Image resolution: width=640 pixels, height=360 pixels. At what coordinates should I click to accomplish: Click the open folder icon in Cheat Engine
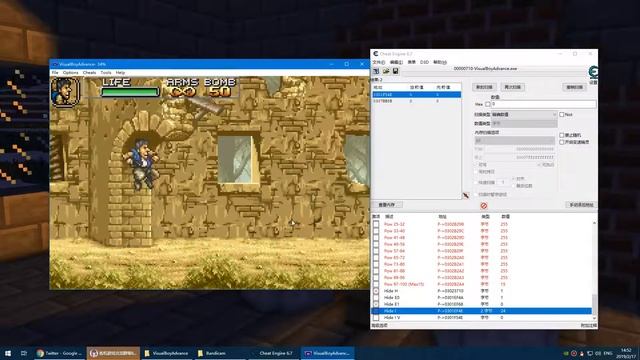click(386, 71)
